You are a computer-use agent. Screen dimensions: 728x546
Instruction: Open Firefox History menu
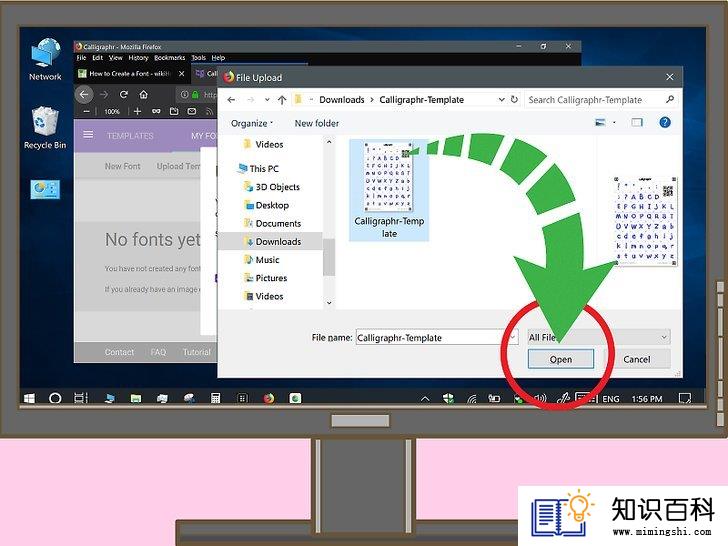138,58
